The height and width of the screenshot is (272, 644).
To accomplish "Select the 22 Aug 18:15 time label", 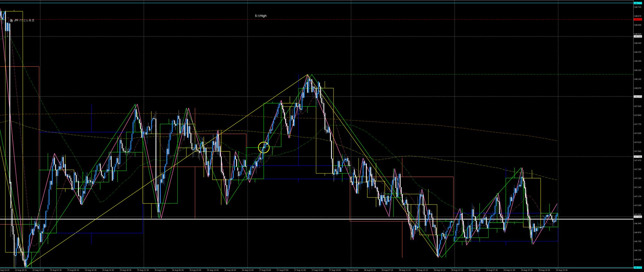I will (x=21, y=270).
